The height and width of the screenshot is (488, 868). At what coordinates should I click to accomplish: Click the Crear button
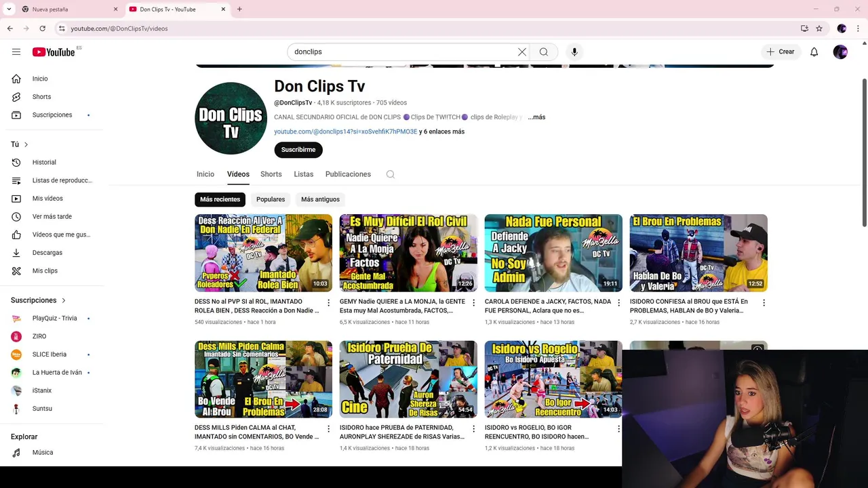coord(781,52)
